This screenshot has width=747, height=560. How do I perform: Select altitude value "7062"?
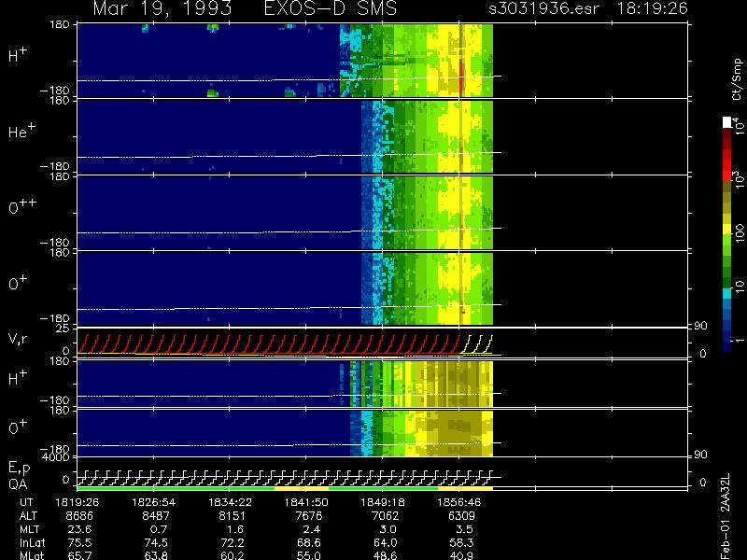coord(385,516)
